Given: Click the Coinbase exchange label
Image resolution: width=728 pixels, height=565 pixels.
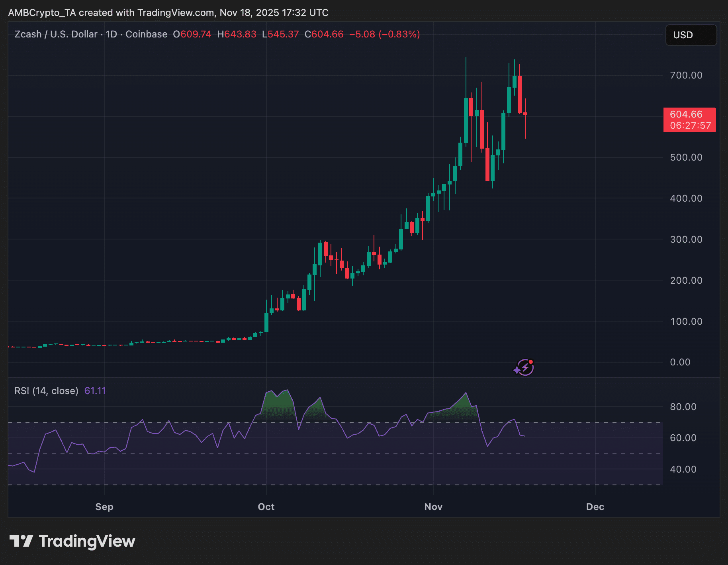Looking at the screenshot, I should 146,34.
